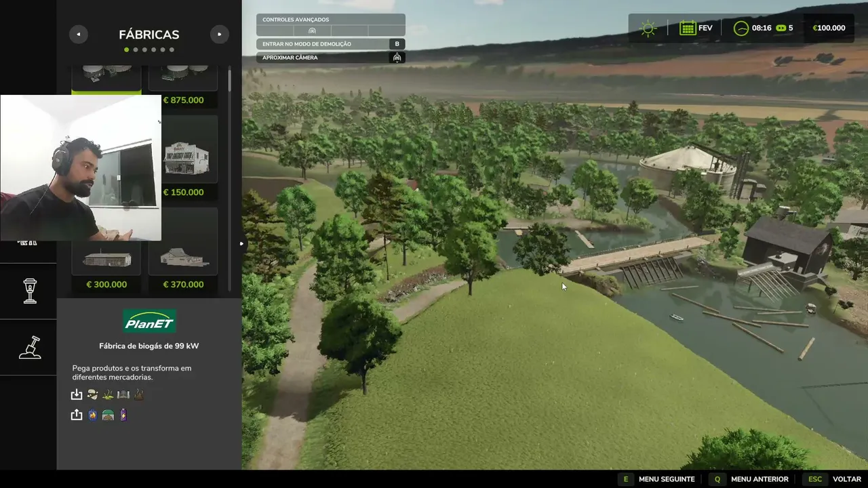Click the Controles Avançados controller icon
Viewport: 868px width, 488px height.
tap(312, 30)
